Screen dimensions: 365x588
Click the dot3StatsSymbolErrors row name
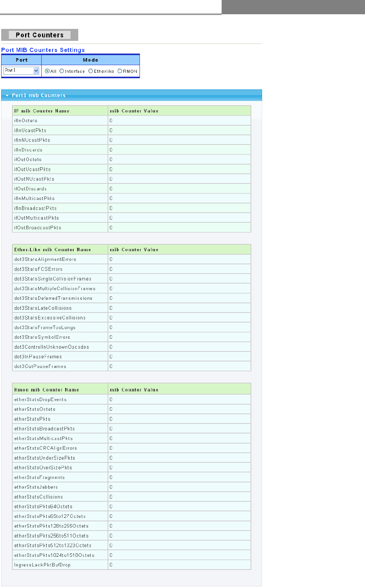pyautogui.click(x=42, y=337)
